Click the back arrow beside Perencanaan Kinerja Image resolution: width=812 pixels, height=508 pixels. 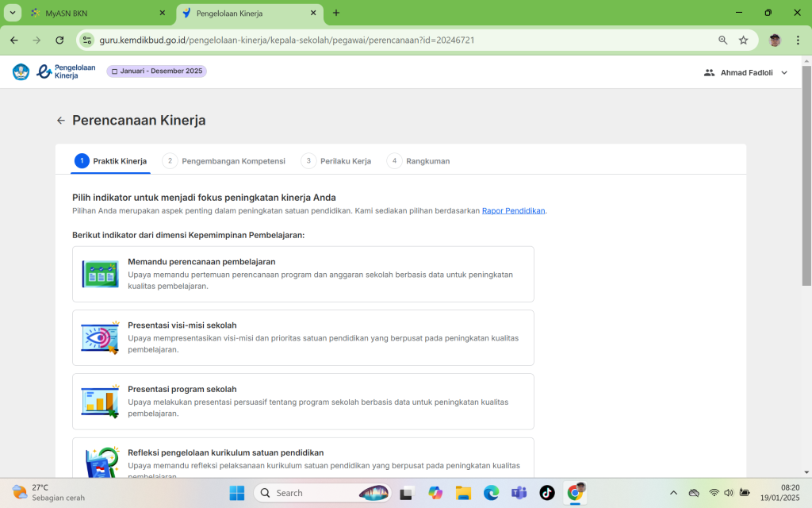point(61,121)
